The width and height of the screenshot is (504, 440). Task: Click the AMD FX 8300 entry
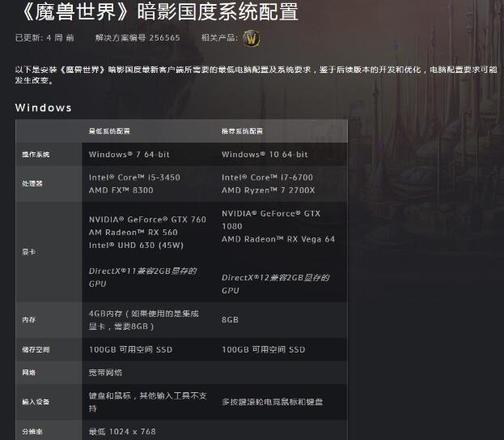tap(121, 190)
